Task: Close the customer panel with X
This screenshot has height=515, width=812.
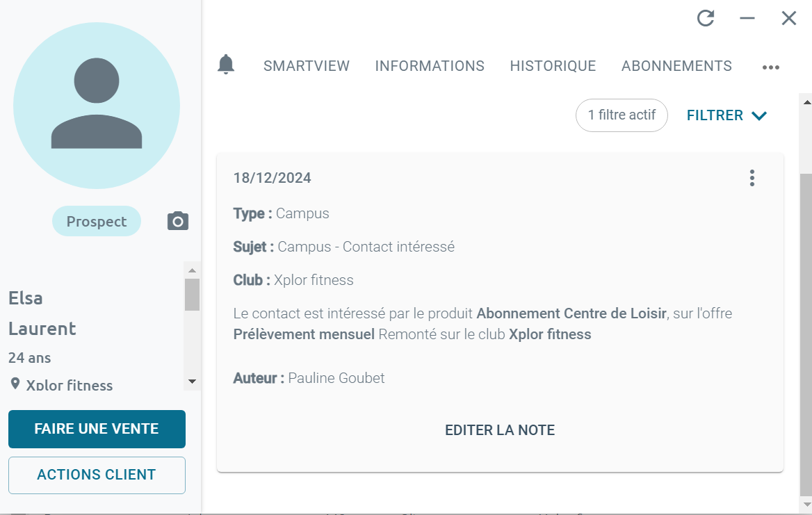Action: 789,18
